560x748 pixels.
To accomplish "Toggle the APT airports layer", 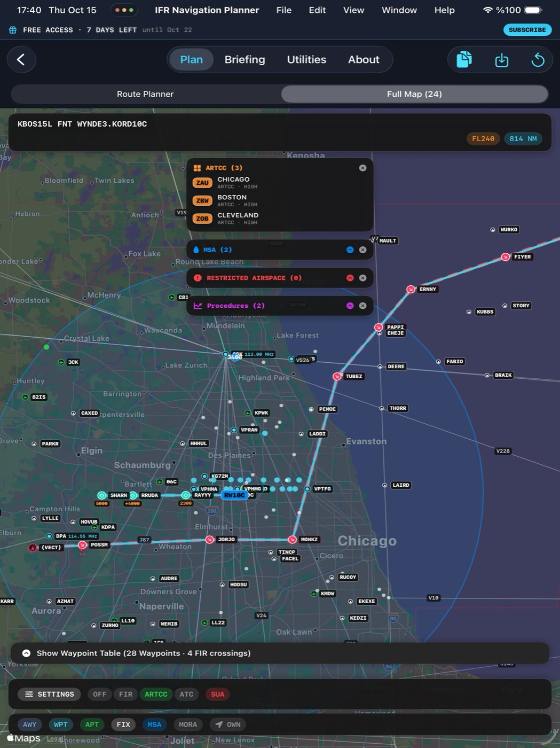I will click(92, 724).
